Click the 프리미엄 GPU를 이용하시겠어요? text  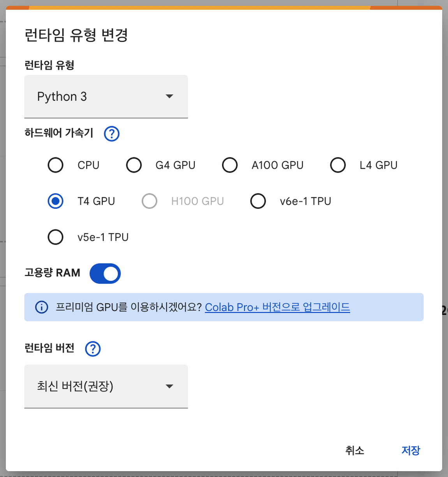(x=129, y=307)
